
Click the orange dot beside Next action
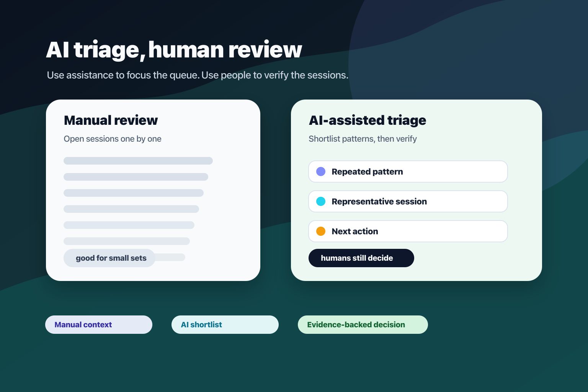[x=321, y=231]
